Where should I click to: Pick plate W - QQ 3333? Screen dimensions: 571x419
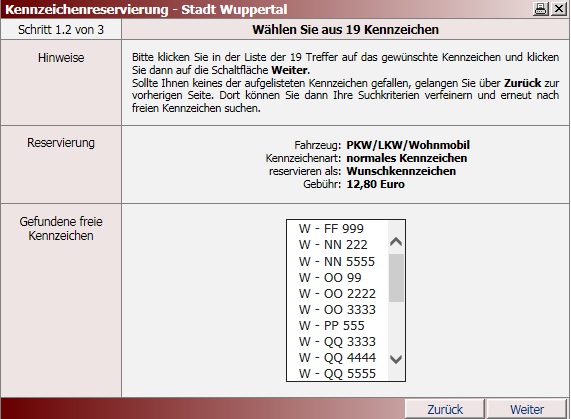338,341
